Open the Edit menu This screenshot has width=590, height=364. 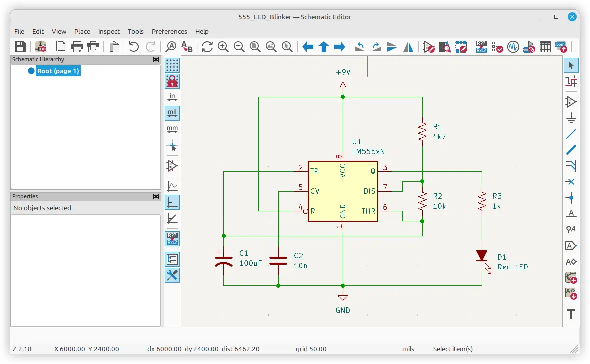(x=38, y=31)
